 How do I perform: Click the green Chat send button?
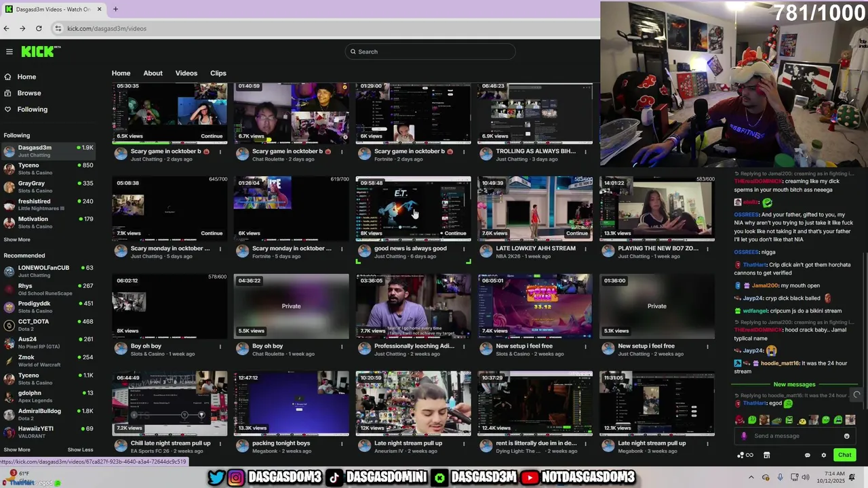pyautogui.click(x=844, y=455)
